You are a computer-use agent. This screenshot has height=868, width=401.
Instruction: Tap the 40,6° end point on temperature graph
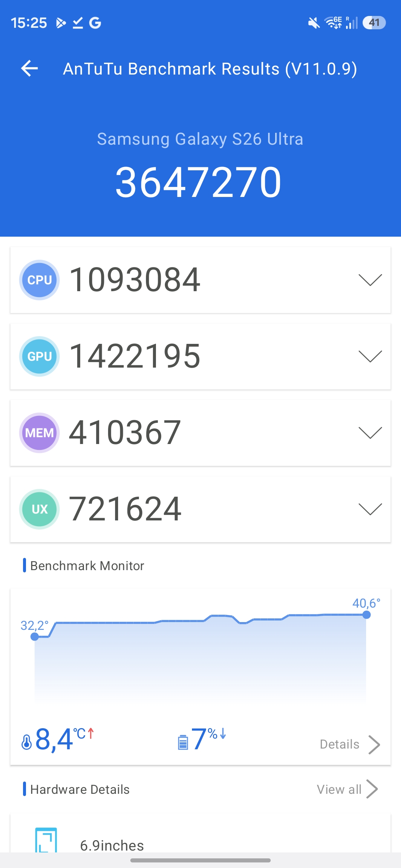366,615
